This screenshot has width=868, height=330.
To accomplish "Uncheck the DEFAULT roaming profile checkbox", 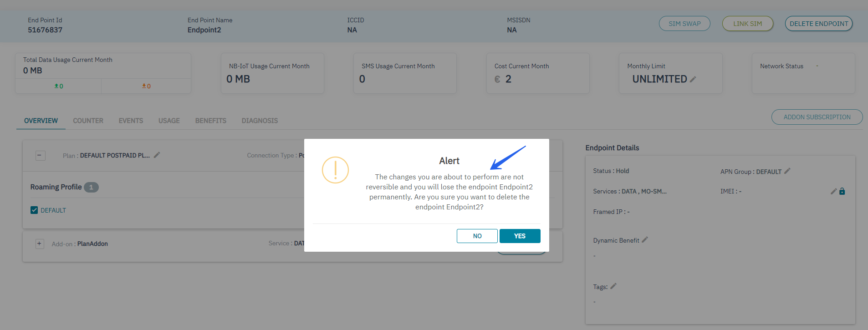I will coord(34,210).
